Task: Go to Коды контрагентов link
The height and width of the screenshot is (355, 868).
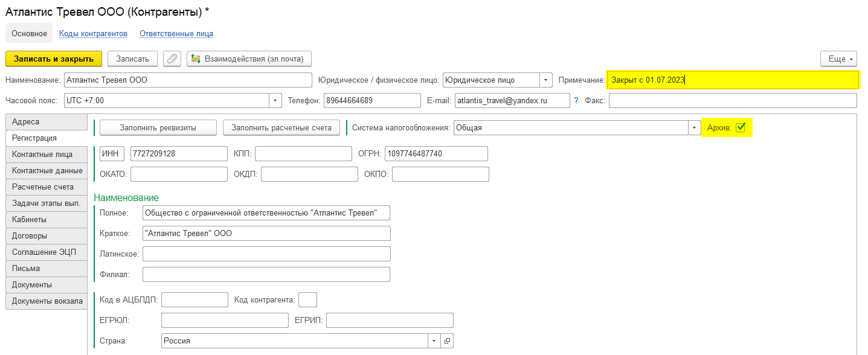Action: click(x=93, y=34)
